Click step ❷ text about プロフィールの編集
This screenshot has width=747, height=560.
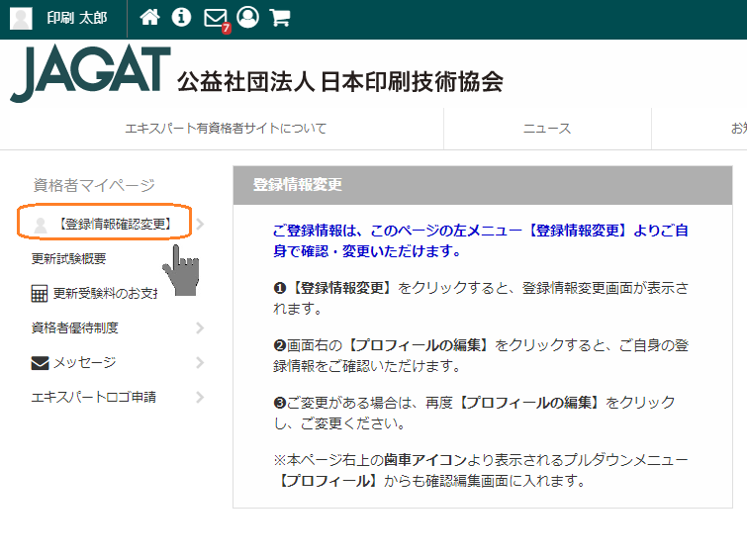point(480,355)
